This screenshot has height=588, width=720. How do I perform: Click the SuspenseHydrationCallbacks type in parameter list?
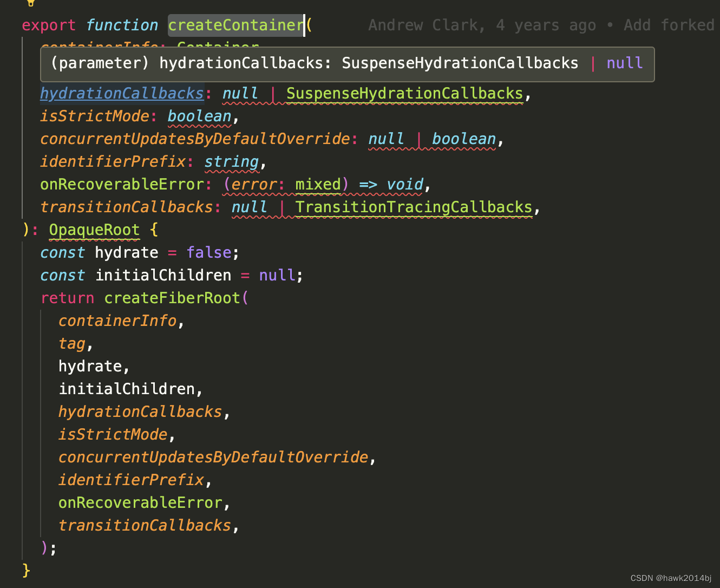[405, 94]
